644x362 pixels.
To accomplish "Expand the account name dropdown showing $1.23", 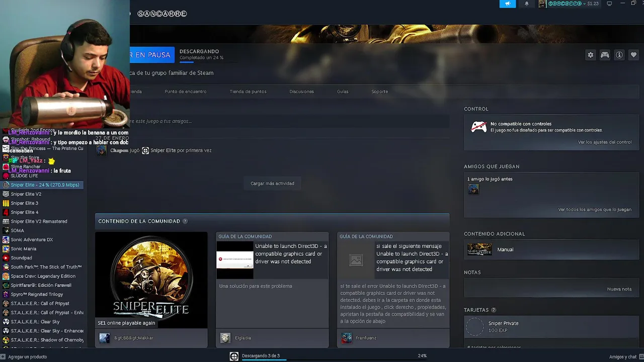I will [x=573, y=4].
